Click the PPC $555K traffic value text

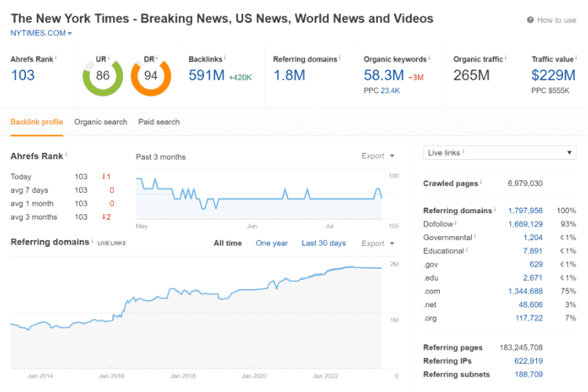pos(550,91)
